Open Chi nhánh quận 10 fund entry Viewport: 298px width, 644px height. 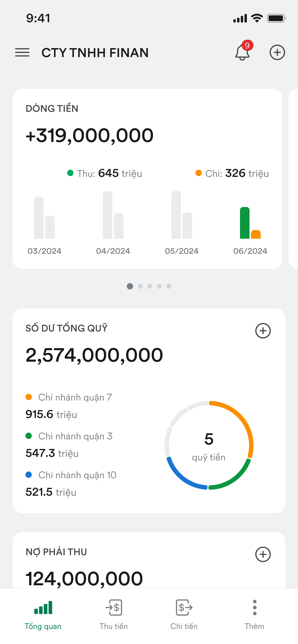click(x=71, y=483)
